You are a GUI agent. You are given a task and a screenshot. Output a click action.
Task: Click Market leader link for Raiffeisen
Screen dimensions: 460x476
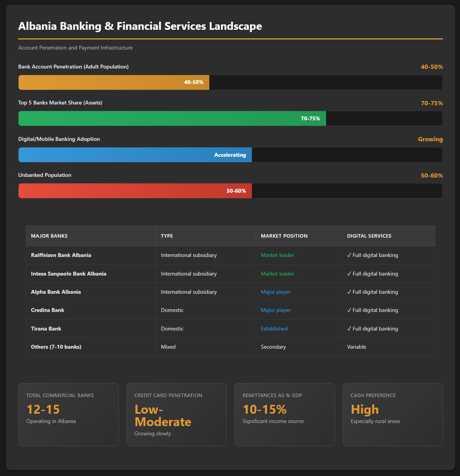(x=277, y=255)
